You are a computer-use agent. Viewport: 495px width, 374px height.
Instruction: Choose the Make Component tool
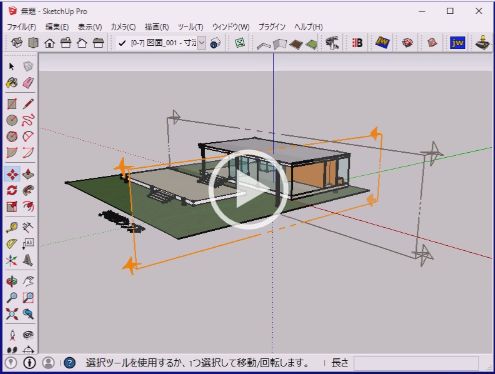(x=28, y=66)
